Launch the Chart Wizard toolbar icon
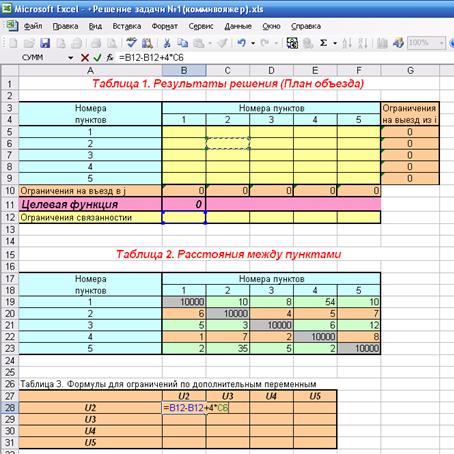 382,43
